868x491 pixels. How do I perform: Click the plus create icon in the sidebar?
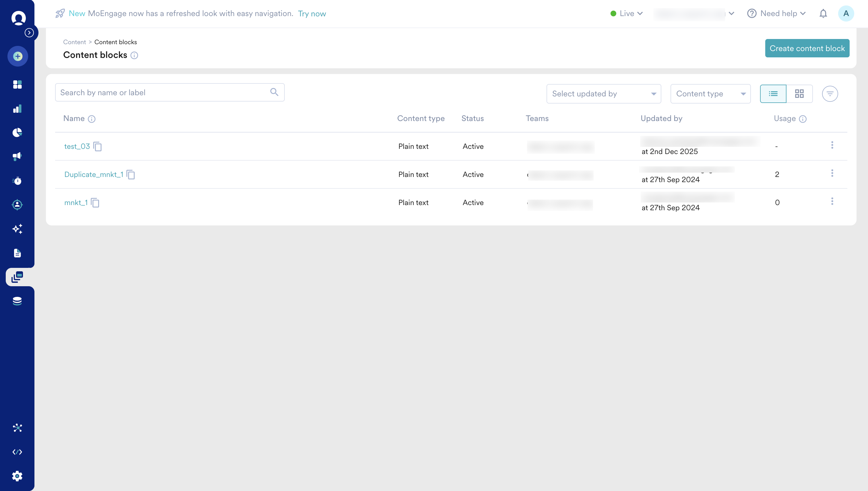click(x=18, y=56)
